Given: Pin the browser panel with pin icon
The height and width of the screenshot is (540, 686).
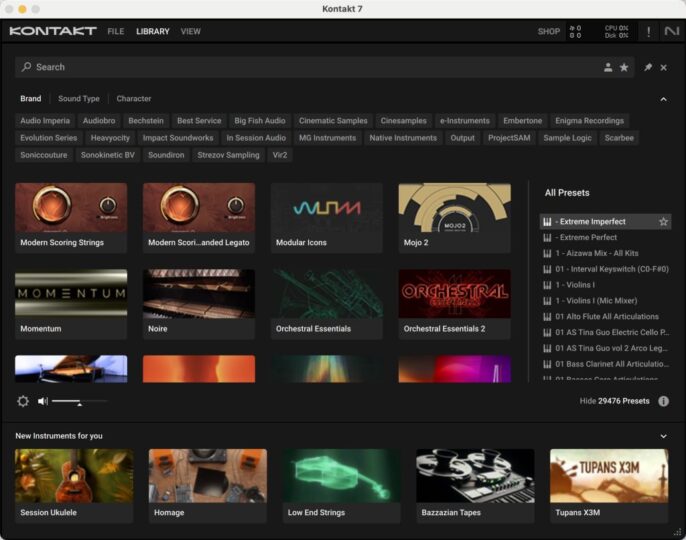Looking at the screenshot, I should [648, 67].
